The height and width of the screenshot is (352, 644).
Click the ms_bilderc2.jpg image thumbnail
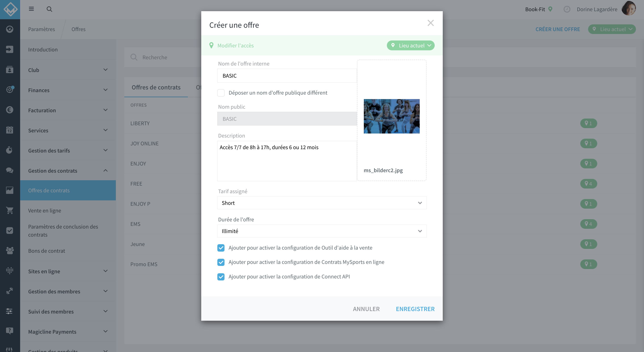click(x=392, y=116)
